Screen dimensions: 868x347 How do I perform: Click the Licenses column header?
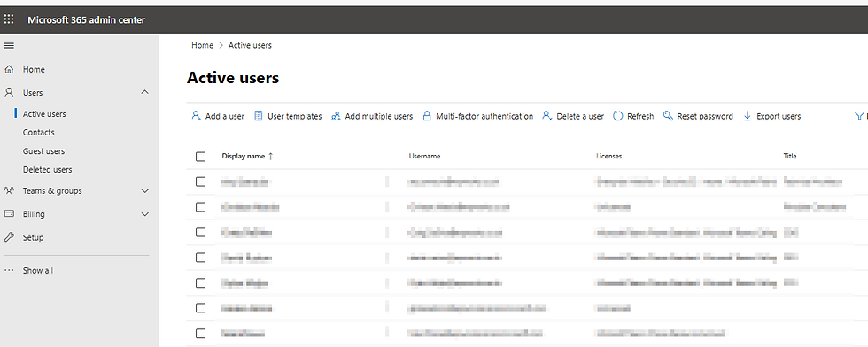(x=609, y=156)
